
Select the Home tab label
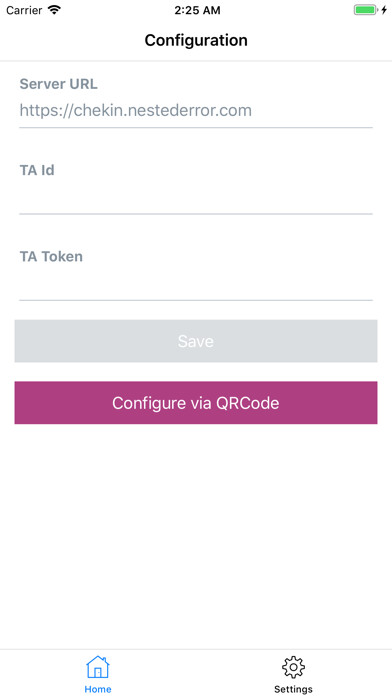tap(98, 689)
